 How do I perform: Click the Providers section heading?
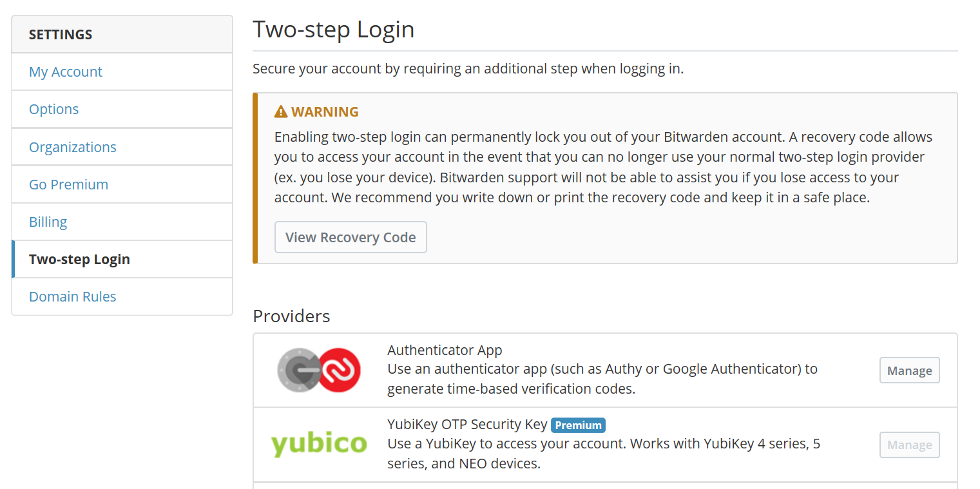[x=291, y=316]
